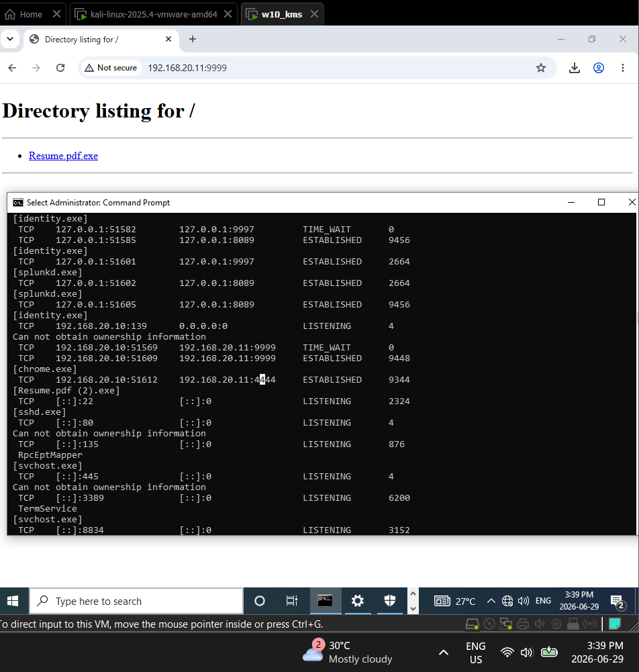The image size is (639, 672).
Task: Click the [chrome.exe] process line
Action: point(45,369)
